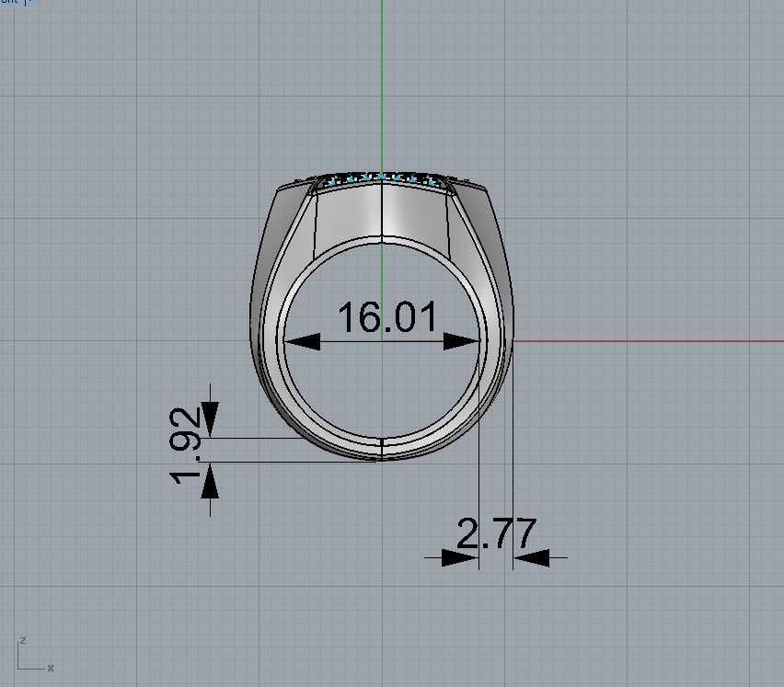Select the green Z-axis line above the ring
784x687 pixels.
point(382,86)
